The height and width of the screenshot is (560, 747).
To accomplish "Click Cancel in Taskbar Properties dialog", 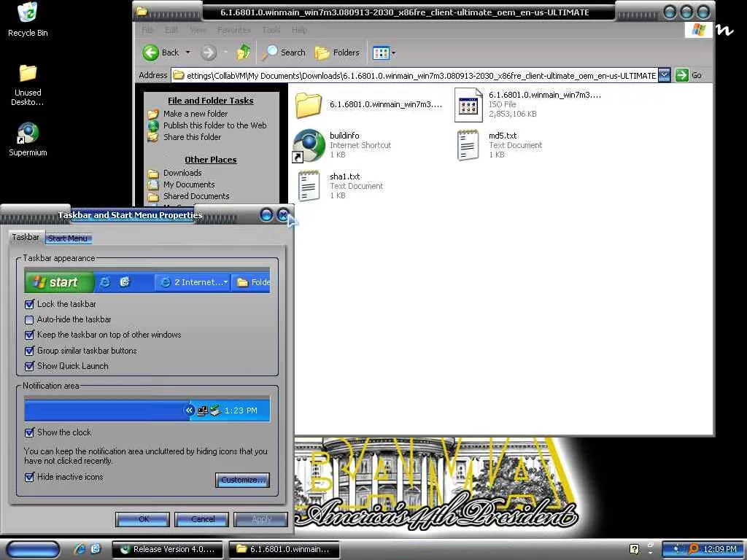I will point(201,519).
